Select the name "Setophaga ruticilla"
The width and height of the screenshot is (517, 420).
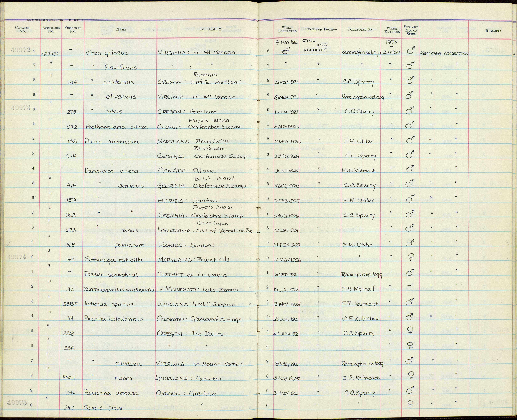click(114, 260)
